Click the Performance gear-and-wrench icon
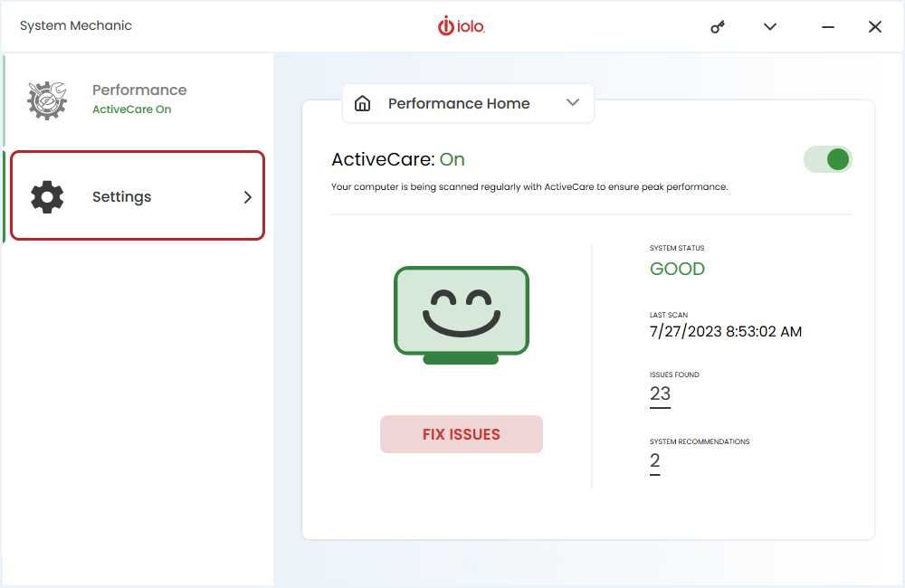 click(47, 100)
